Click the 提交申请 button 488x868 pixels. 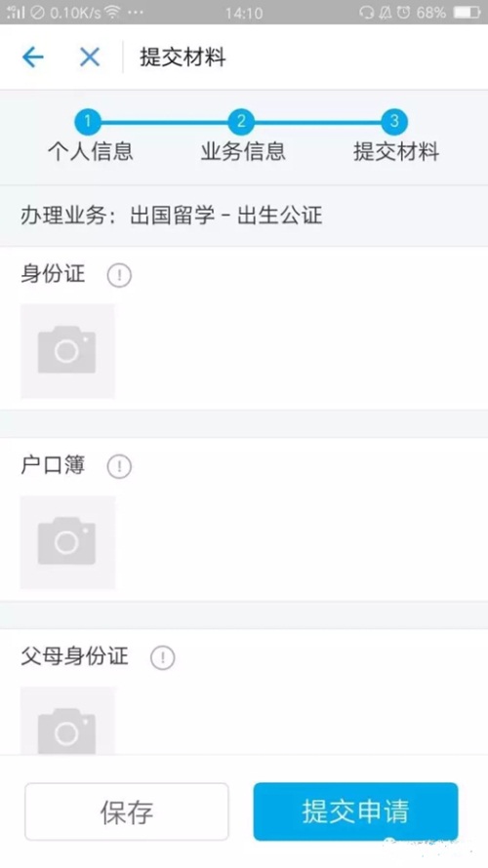pos(355,811)
